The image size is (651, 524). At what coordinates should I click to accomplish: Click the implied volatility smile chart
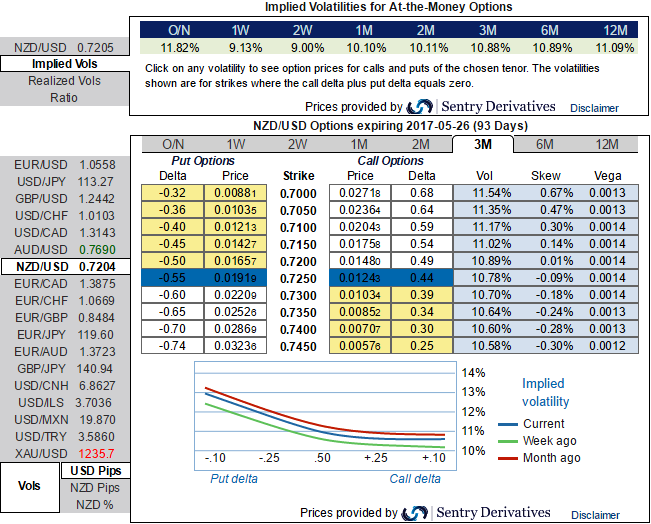coord(326,416)
